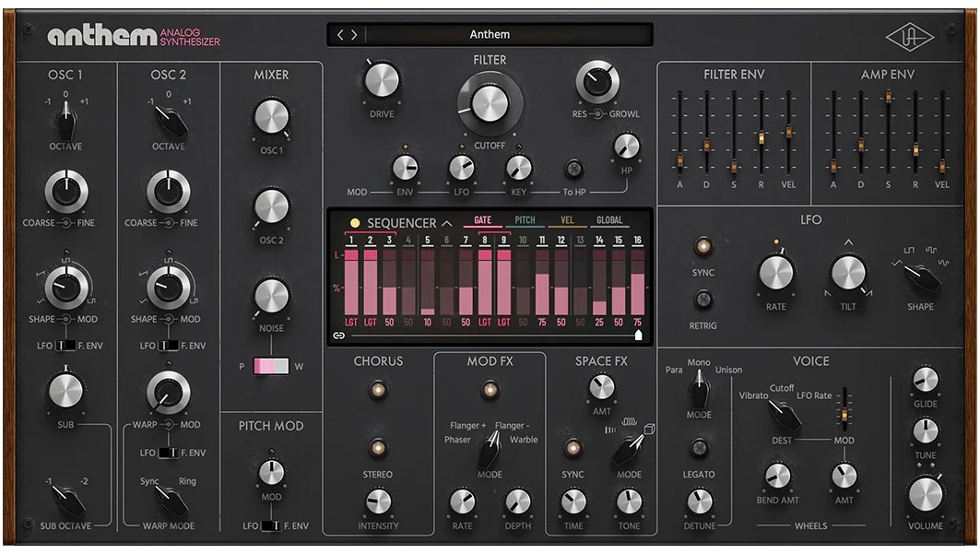Click sequencer step number 11

pos(542,240)
